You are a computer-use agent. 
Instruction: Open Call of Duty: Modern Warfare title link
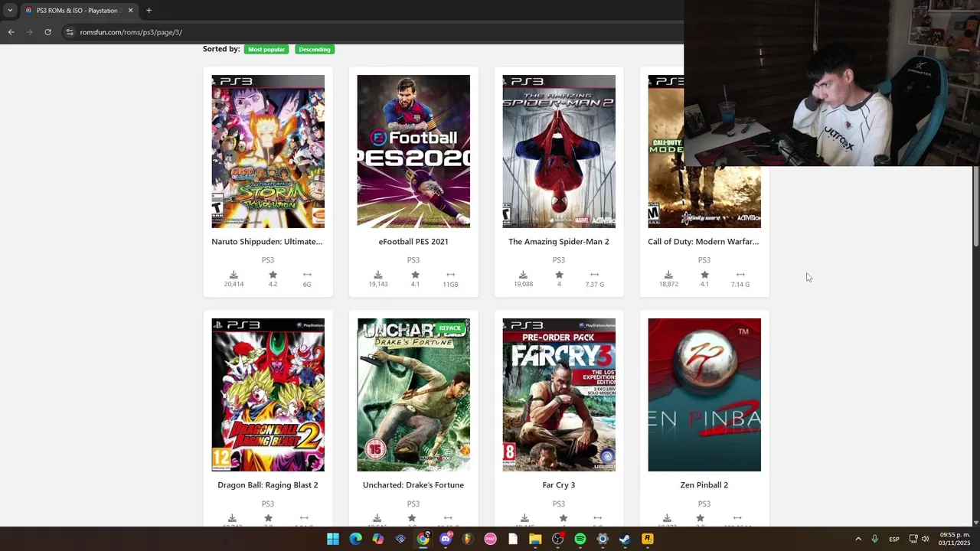click(x=704, y=242)
